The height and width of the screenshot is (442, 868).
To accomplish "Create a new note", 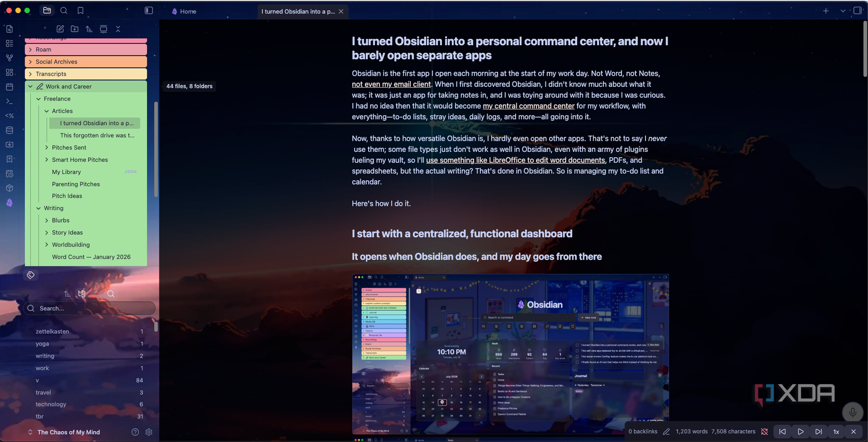I will click(60, 29).
